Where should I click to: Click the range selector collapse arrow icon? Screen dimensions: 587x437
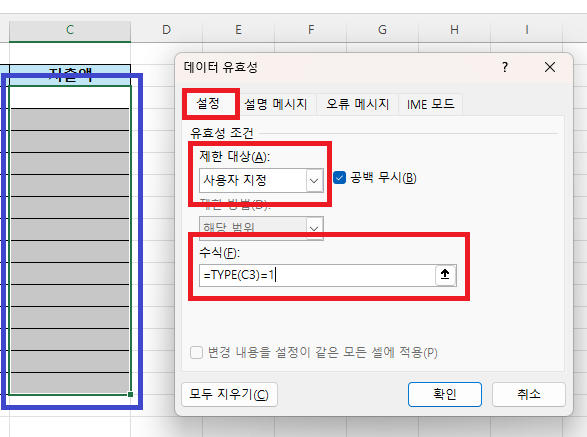(x=445, y=275)
